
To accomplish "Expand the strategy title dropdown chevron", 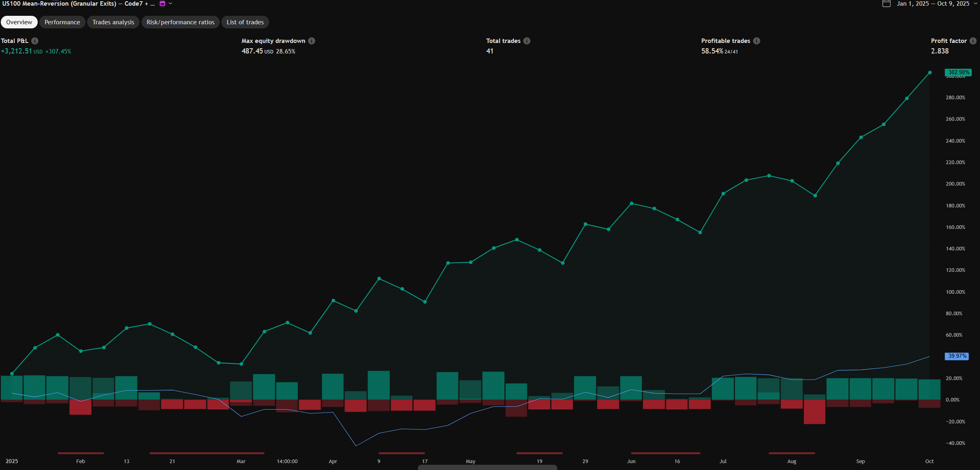I will [x=171, y=4].
